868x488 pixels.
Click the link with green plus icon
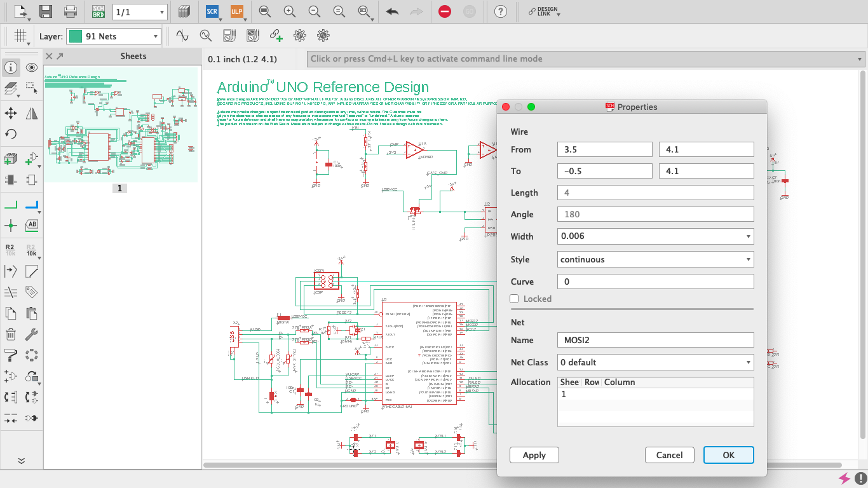tap(276, 36)
